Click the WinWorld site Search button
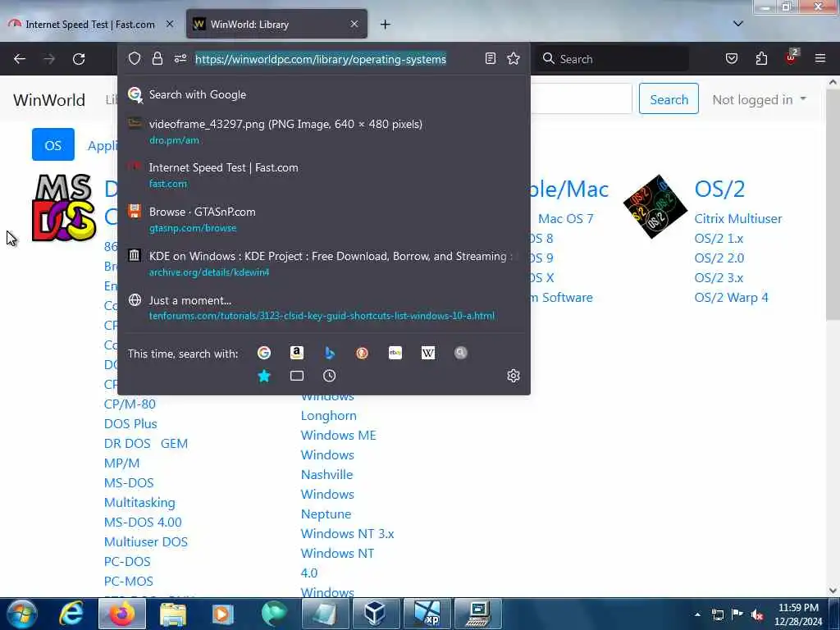The height and width of the screenshot is (630, 840). click(669, 99)
